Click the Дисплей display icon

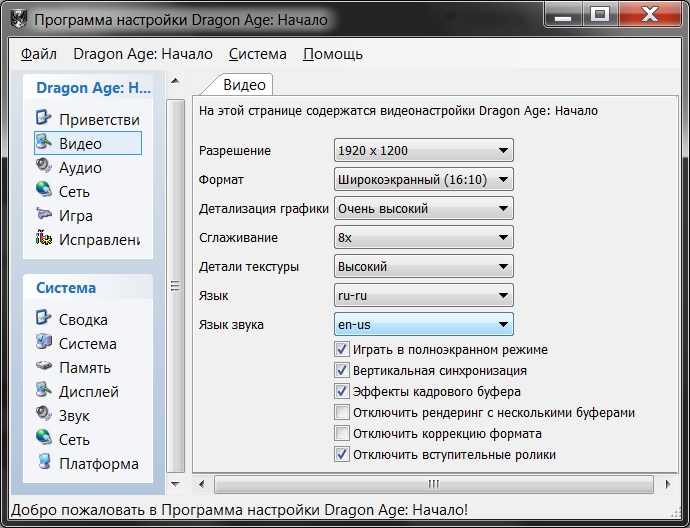pos(44,390)
